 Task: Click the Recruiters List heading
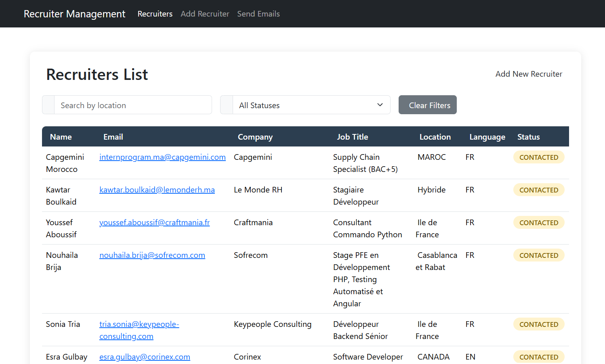pyautogui.click(x=97, y=74)
